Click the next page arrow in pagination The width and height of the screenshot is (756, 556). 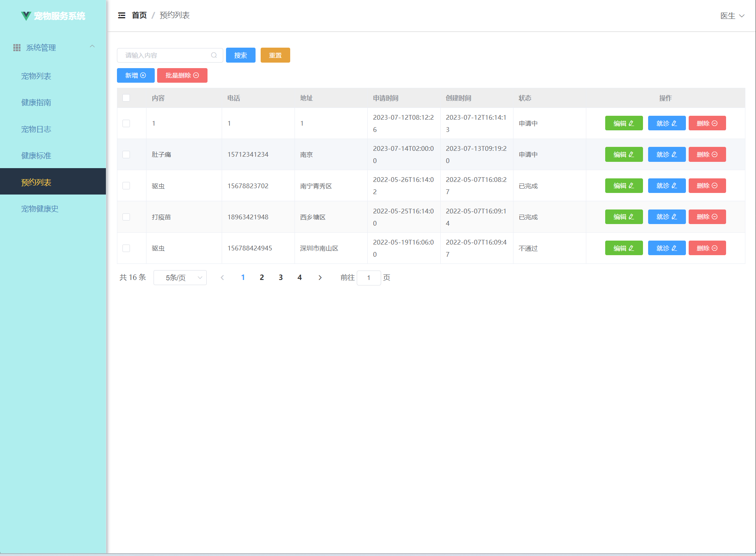coord(320,278)
